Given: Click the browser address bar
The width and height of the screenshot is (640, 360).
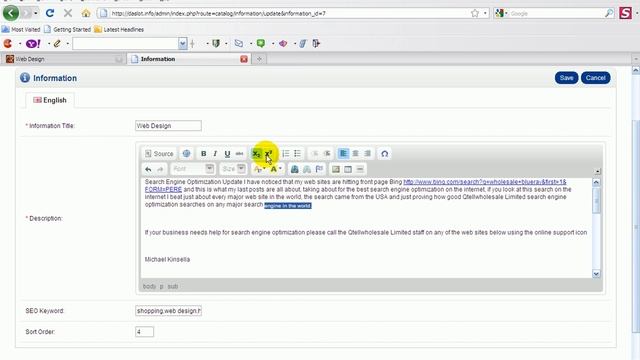Looking at the screenshot, I should click(286, 13).
